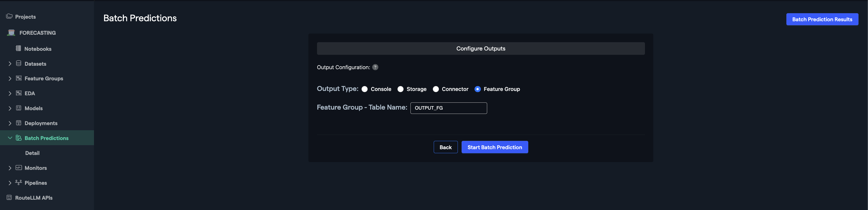Click the Datasets database icon

click(x=19, y=64)
